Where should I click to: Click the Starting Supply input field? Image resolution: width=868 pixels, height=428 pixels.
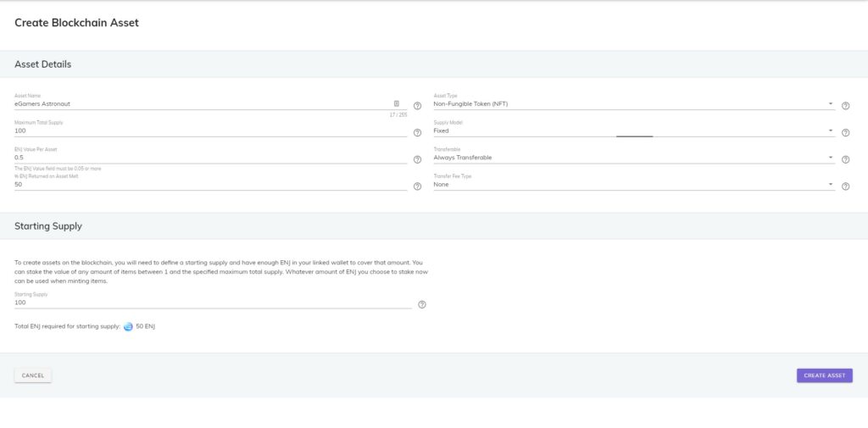(x=213, y=303)
